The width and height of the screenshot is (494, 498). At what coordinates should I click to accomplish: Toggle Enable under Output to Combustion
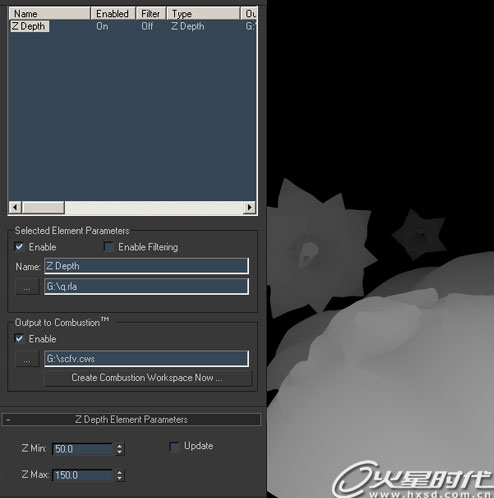19,339
